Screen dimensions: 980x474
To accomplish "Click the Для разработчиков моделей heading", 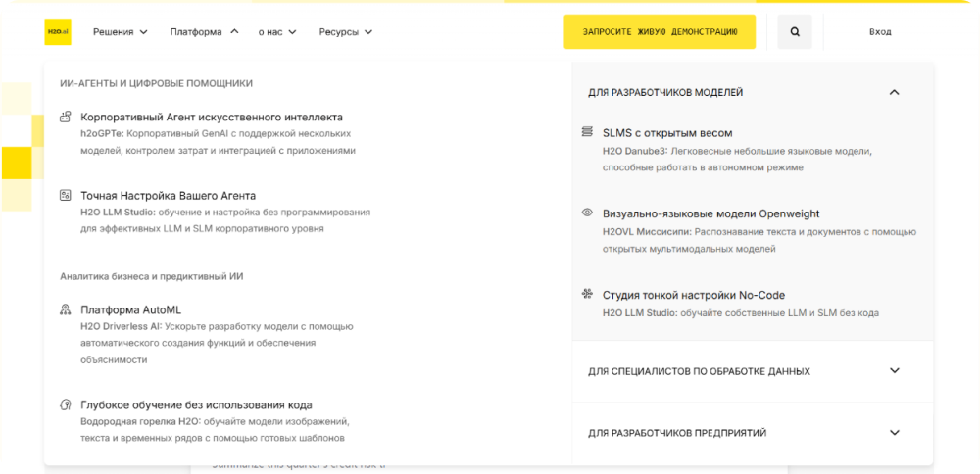I will [x=665, y=92].
